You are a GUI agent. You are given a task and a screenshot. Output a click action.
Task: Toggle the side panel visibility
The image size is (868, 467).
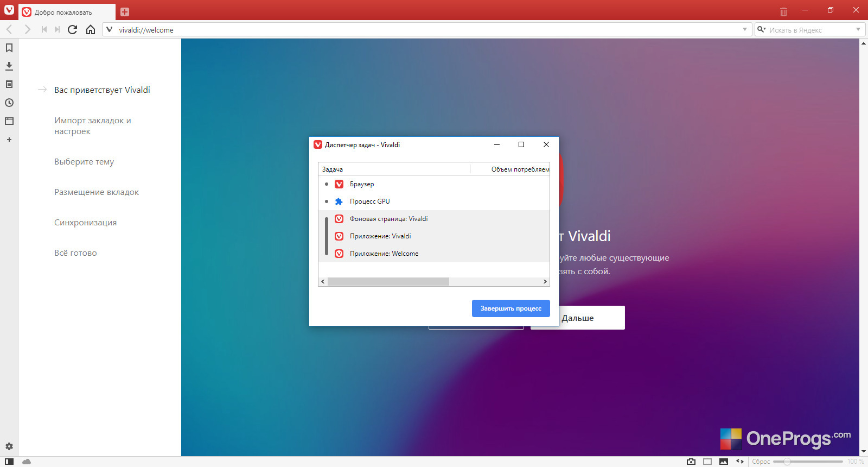[9, 462]
